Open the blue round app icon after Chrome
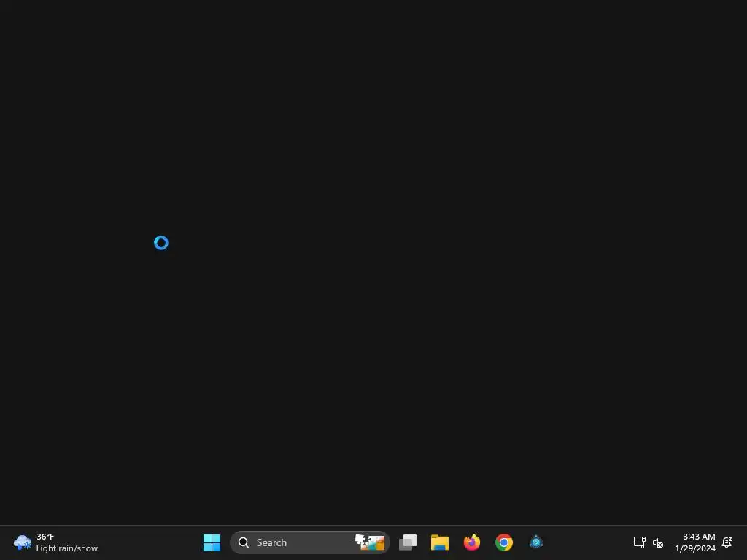Image resolution: width=747 pixels, height=560 pixels. (536, 542)
